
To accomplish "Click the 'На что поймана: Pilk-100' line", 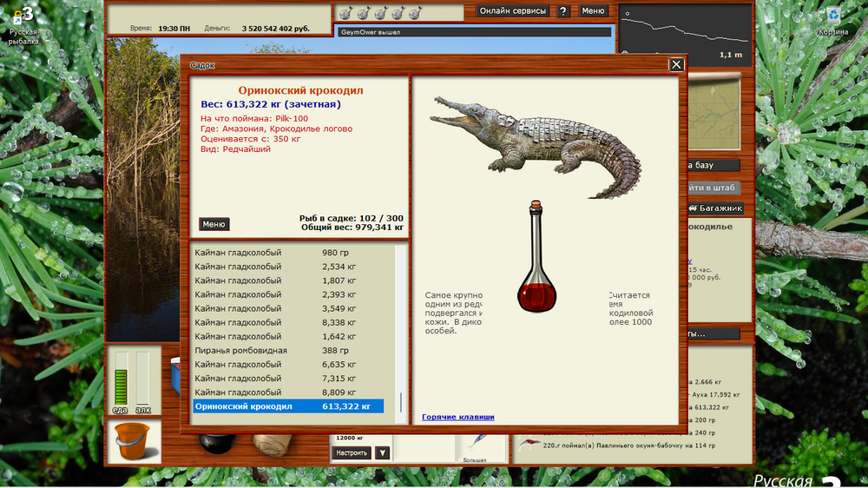I will click(254, 119).
